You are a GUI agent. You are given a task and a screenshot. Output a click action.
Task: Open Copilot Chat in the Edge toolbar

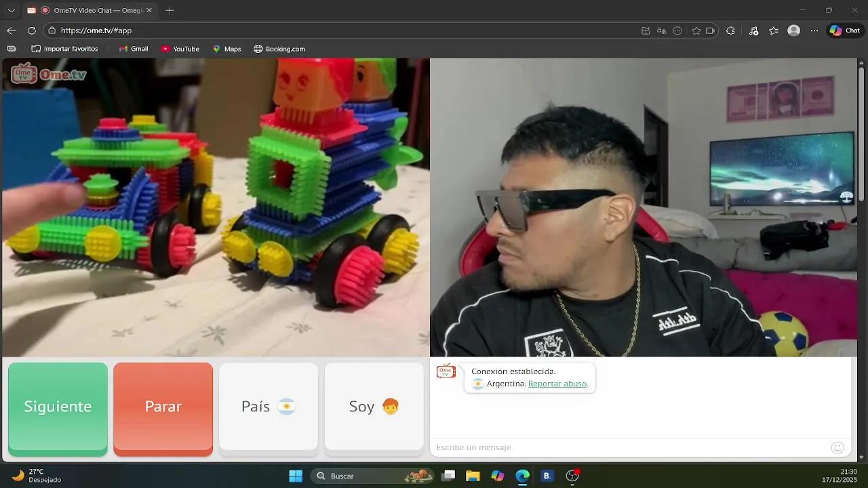pyautogui.click(x=844, y=30)
